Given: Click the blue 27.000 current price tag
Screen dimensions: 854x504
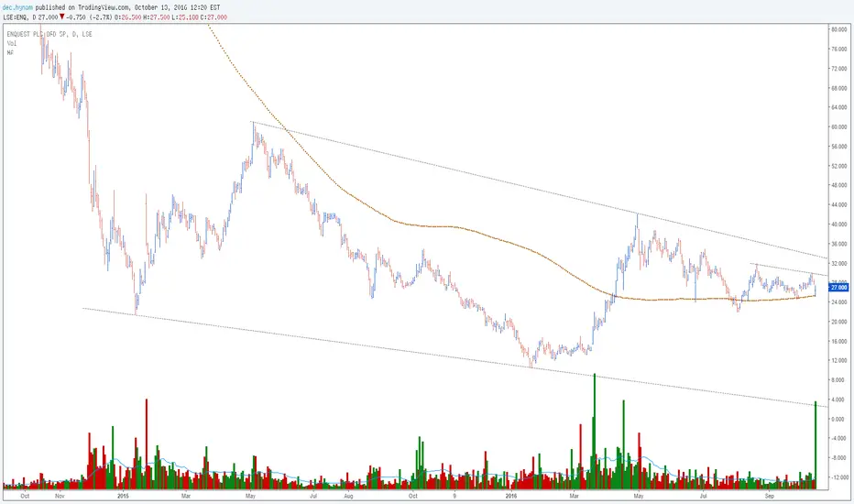Looking at the screenshot, I should click(x=839, y=287).
